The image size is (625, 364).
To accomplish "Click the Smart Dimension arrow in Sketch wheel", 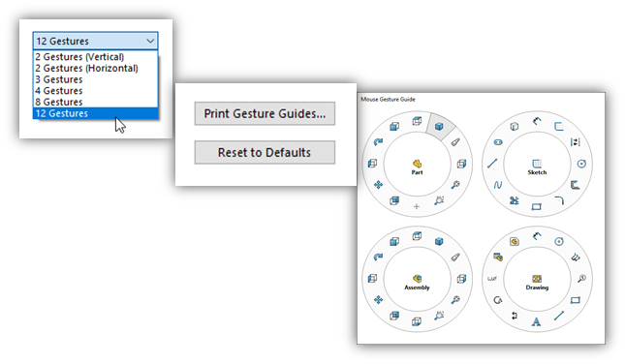I will (537, 121).
